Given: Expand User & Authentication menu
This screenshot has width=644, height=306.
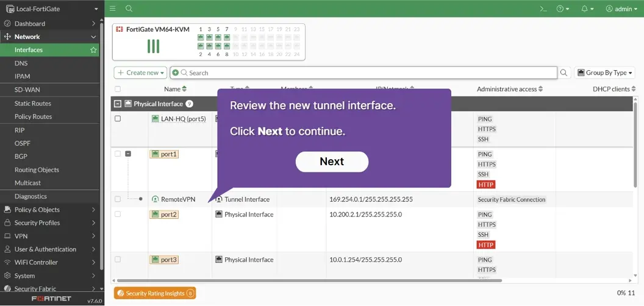Looking at the screenshot, I should click(49, 249).
